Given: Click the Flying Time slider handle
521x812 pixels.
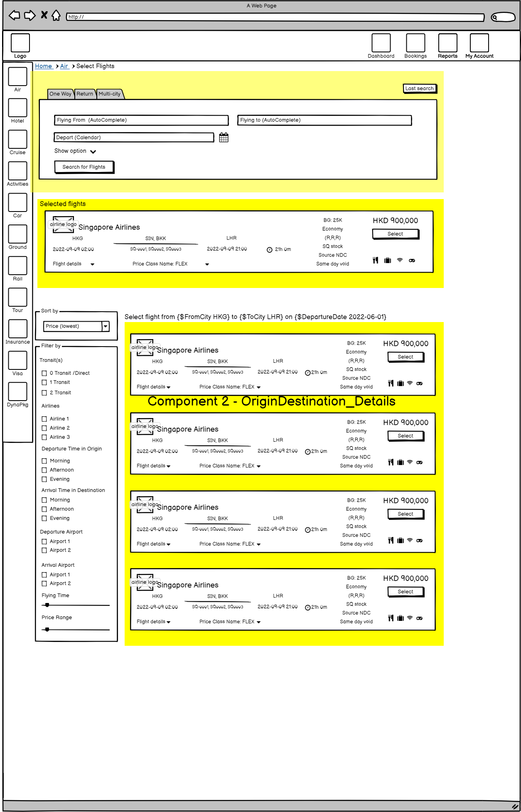Looking at the screenshot, I should (47, 605).
